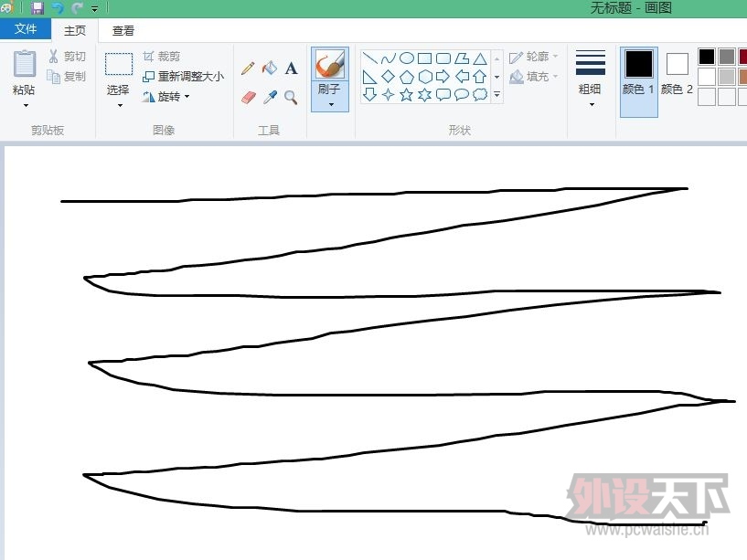This screenshot has height=560, width=747.
Task: Select 颜色 1 foreground color box
Action: pos(639,82)
